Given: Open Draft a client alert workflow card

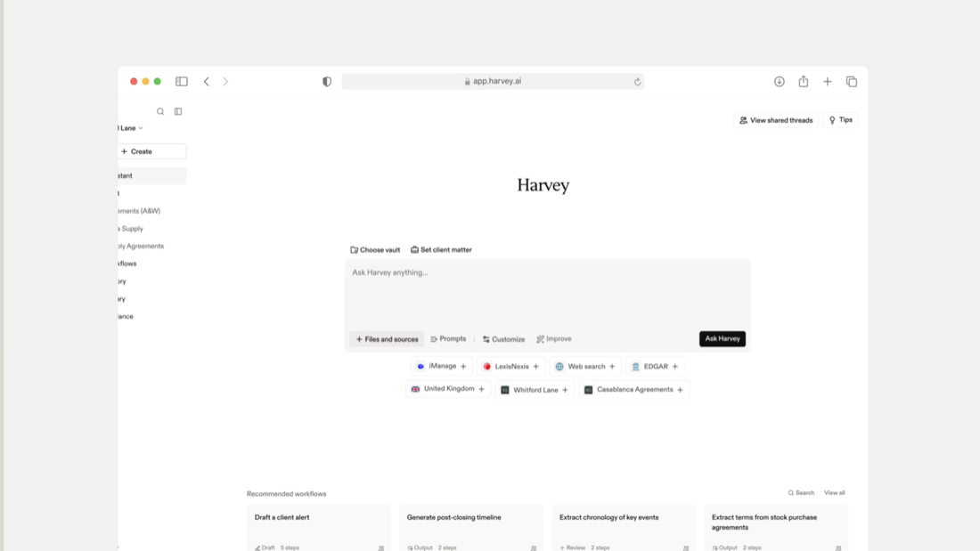Looking at the screenshot, I should click(319, 528).
